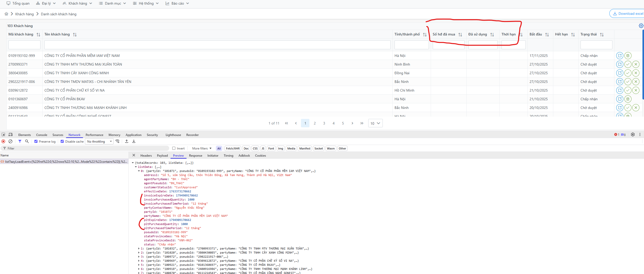This screenshot has width=644, height=274.
Task: Toggle Preserve log checkbox
Action: [36, 141]
